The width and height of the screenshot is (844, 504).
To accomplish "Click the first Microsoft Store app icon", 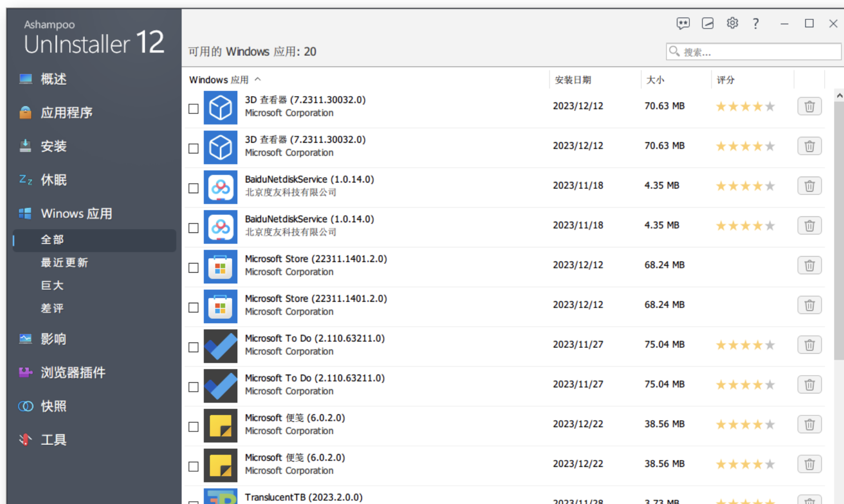I will point(220,267).
